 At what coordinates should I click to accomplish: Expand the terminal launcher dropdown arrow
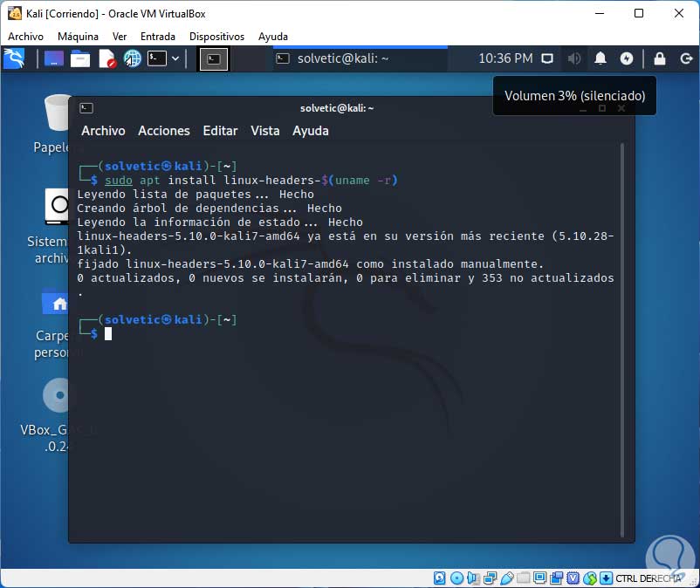pos(175,58)
